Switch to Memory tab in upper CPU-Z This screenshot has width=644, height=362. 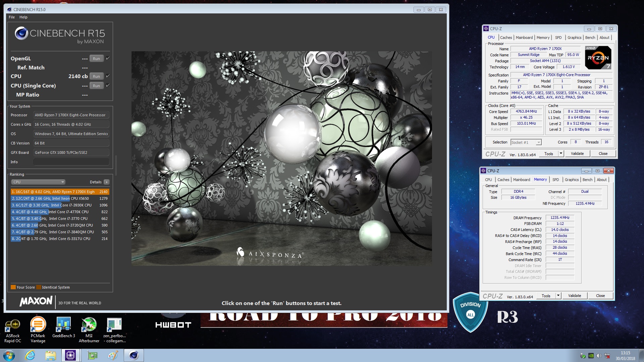click(x=543, y=38)
